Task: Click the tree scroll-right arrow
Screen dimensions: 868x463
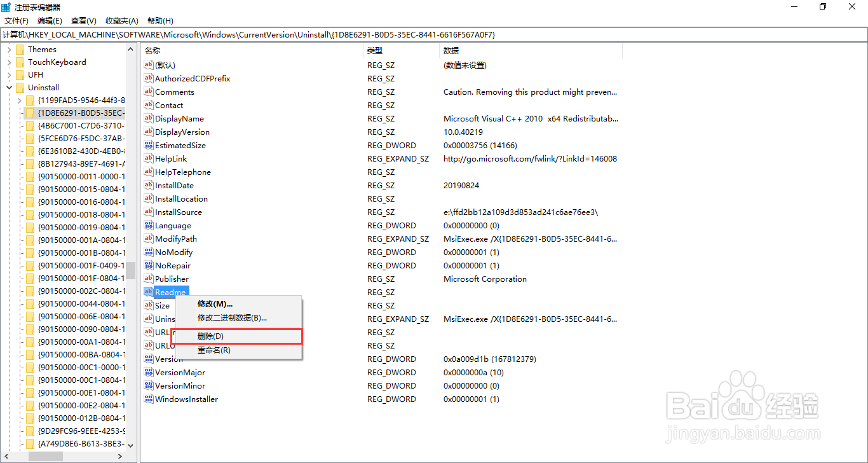Action: (120, 456)
